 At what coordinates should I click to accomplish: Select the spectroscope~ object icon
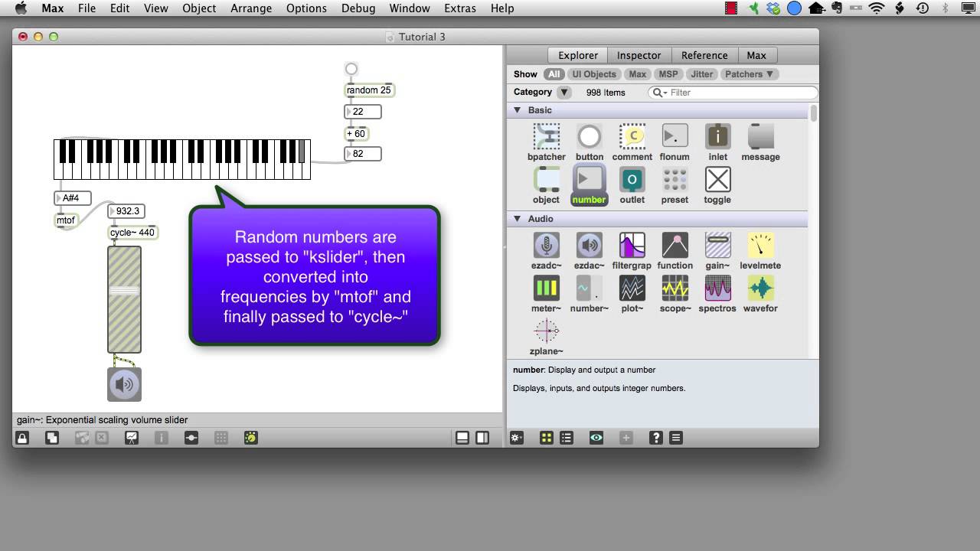click(717, 289)
